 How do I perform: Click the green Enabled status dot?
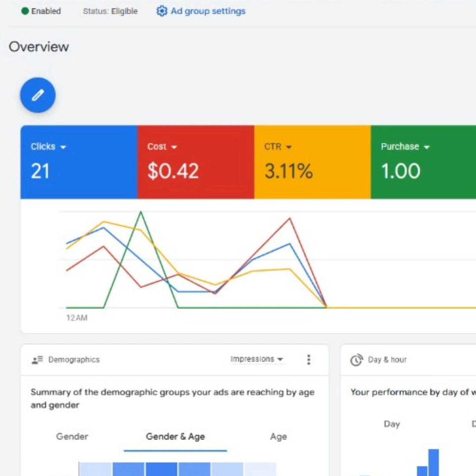tap(25, 11)
